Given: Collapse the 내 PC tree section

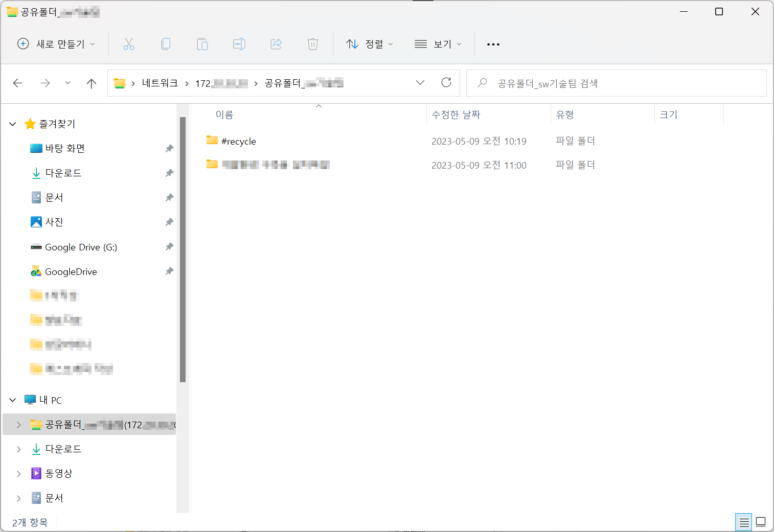Looking at the screenshot, I should pos(13,400).
